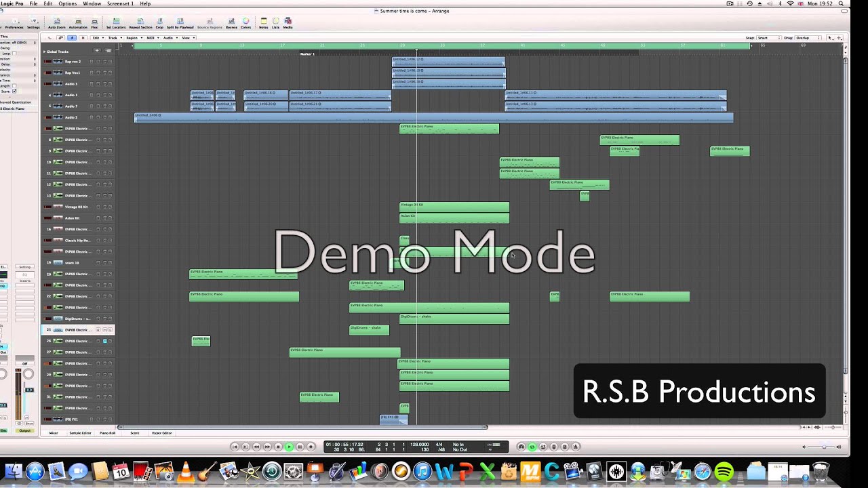The image size is (868, 488).
Task: Open the local View dropdown menu
Action: (x=186, y=38)
